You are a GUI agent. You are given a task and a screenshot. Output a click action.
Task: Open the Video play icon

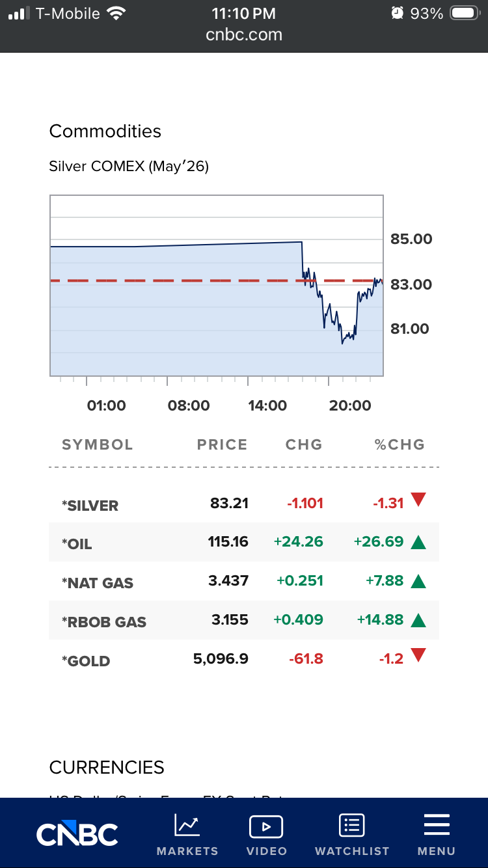[266, 826]
